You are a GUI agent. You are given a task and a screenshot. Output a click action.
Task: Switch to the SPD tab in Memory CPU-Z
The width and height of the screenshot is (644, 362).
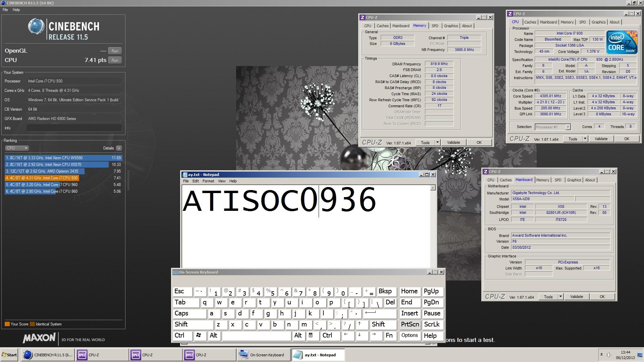[435, 26]
